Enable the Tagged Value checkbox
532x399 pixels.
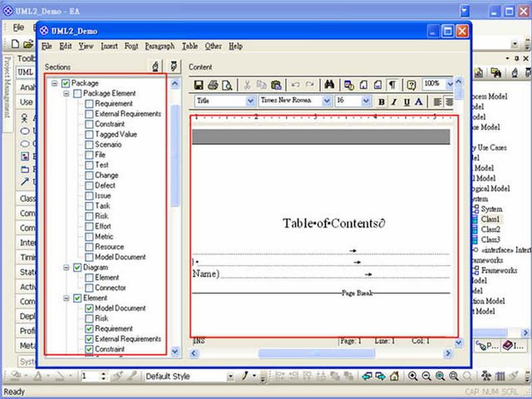[89, 135]
